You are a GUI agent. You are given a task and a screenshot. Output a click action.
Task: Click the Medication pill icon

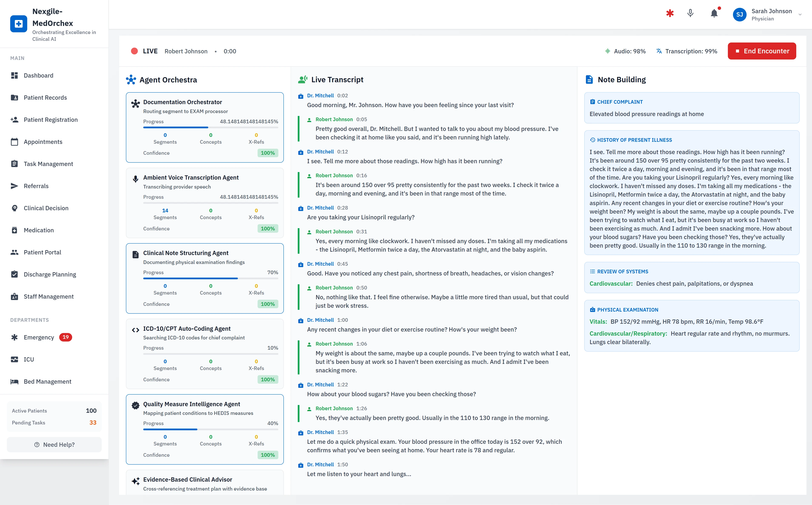15,230
